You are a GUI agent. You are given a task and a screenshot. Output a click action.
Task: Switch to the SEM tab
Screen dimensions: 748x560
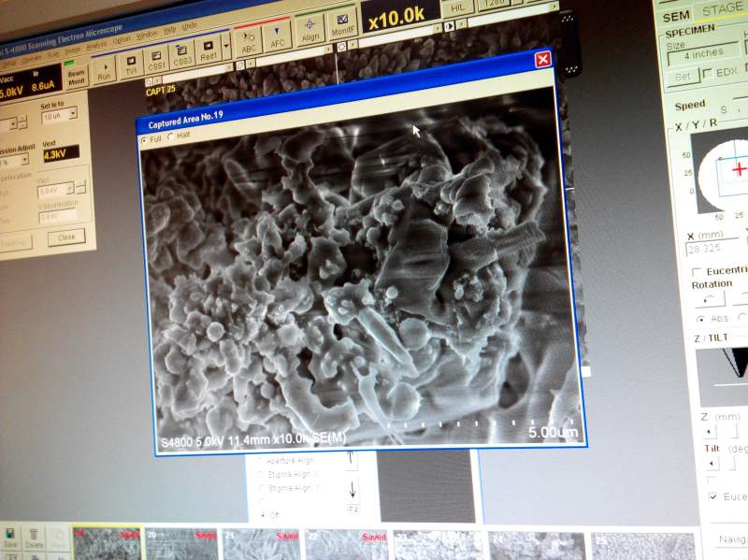coord(676,17)
